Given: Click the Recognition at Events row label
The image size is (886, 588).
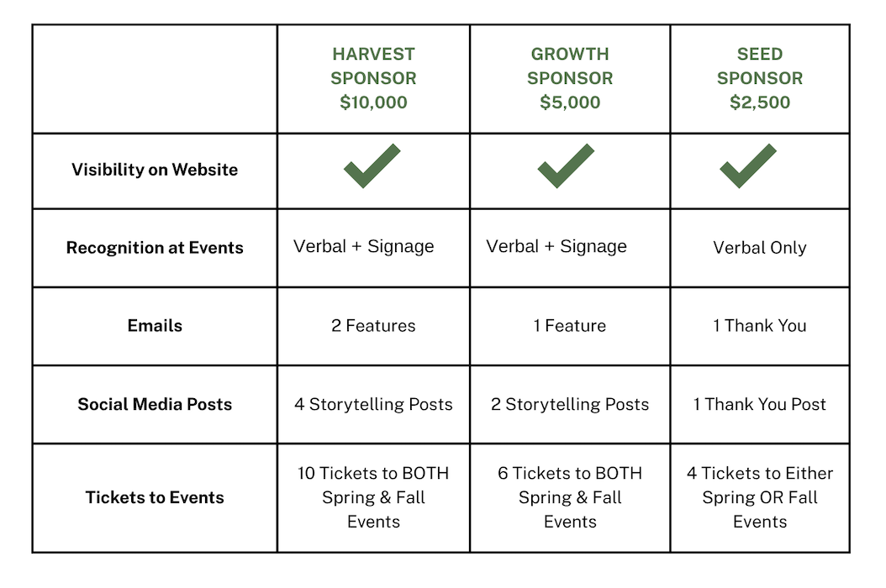Looking at the screenshot, I should click(x=155, y=248).
